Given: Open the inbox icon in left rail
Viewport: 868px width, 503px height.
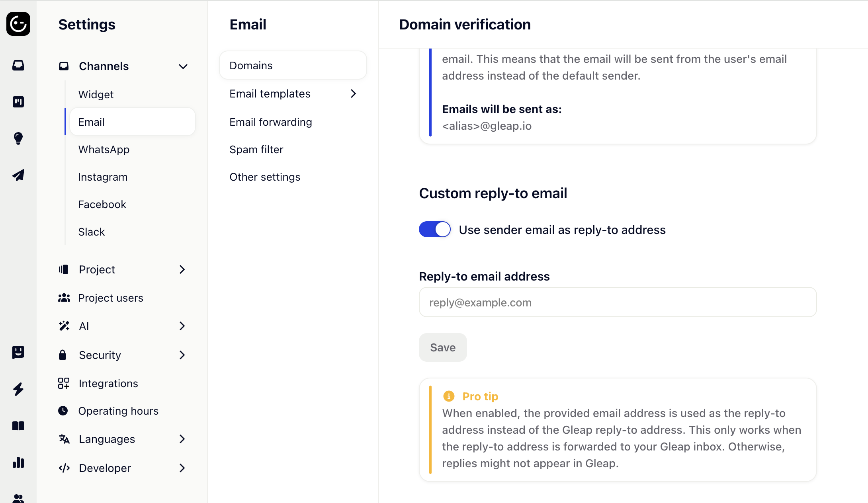Looking at the screenshot, I should pos(18,65).
